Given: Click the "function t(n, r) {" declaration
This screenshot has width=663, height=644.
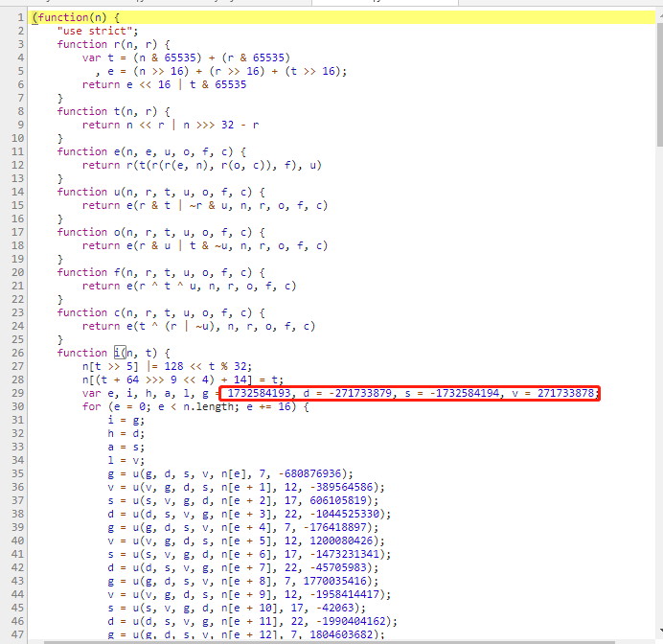Looking at the screenshot, I should [x=114, y=111].
